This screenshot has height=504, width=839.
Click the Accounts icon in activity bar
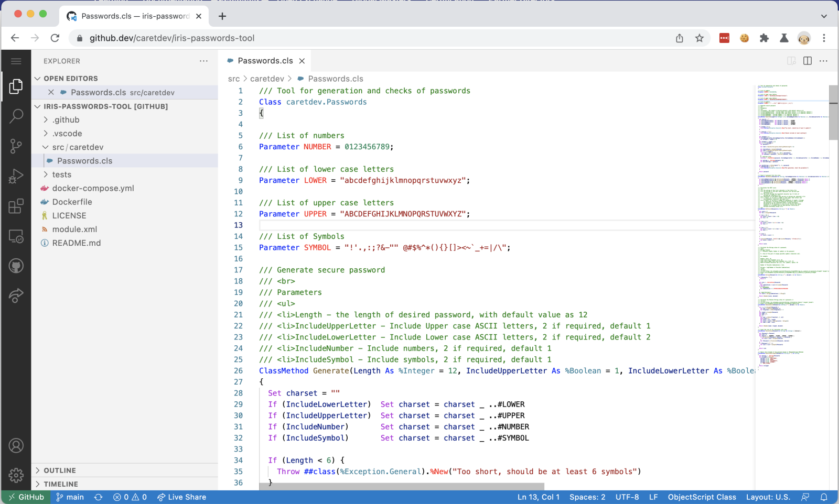tap(16, 446)
